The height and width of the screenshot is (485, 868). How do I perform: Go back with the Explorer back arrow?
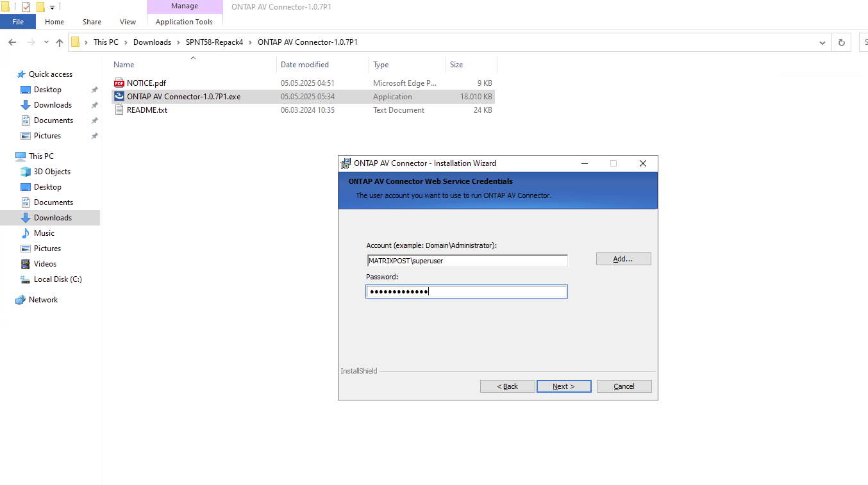[x=12, y=42]
